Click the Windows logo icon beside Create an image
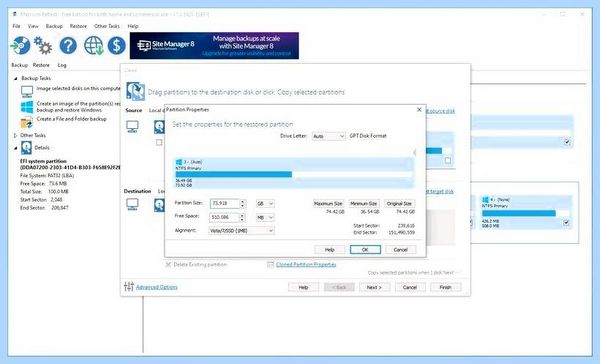This screenshot has height=364, width=600. pyautogui.click(x=27, y=107)
